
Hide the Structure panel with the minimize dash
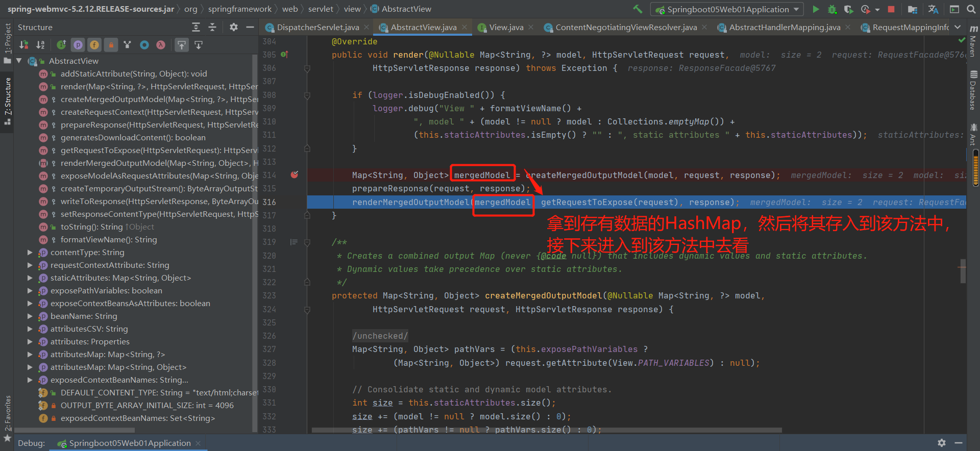click(250, 27)
